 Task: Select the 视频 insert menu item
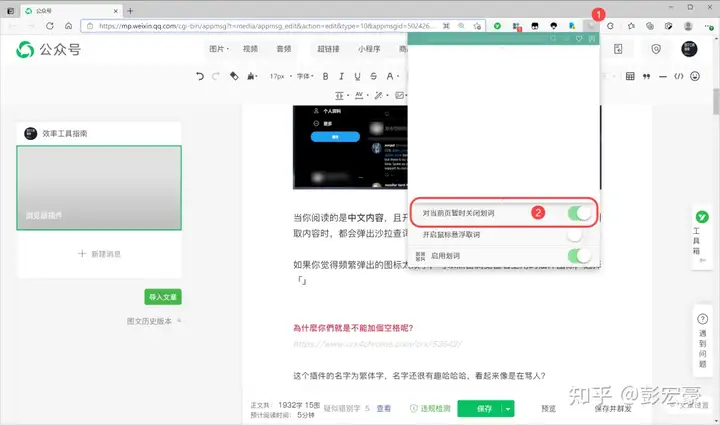[250, 49]
